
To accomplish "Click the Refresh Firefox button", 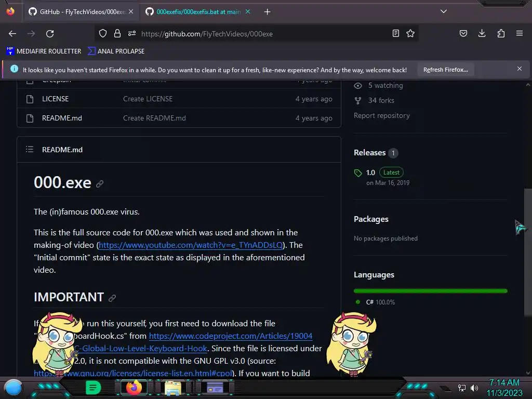I will 445,70.
